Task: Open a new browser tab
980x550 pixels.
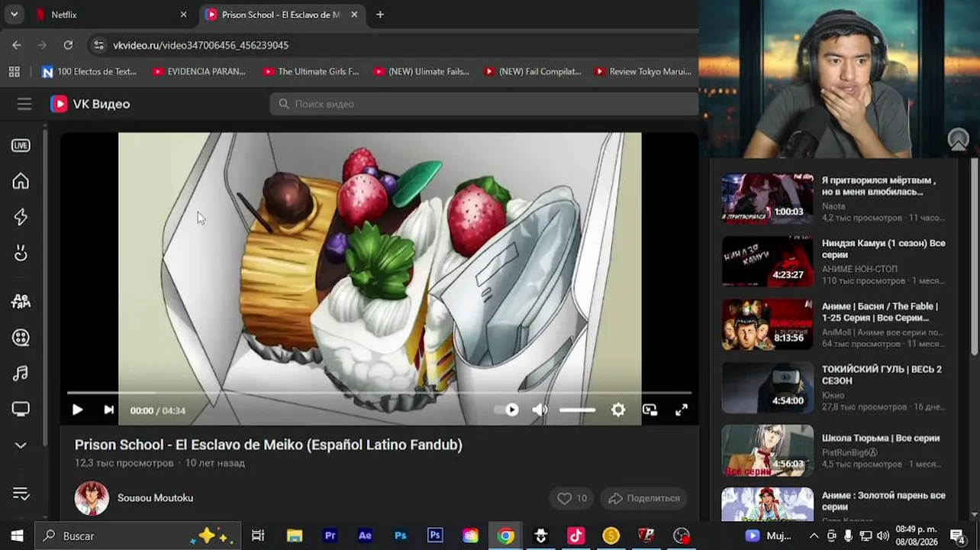Action: coord(380,15)
